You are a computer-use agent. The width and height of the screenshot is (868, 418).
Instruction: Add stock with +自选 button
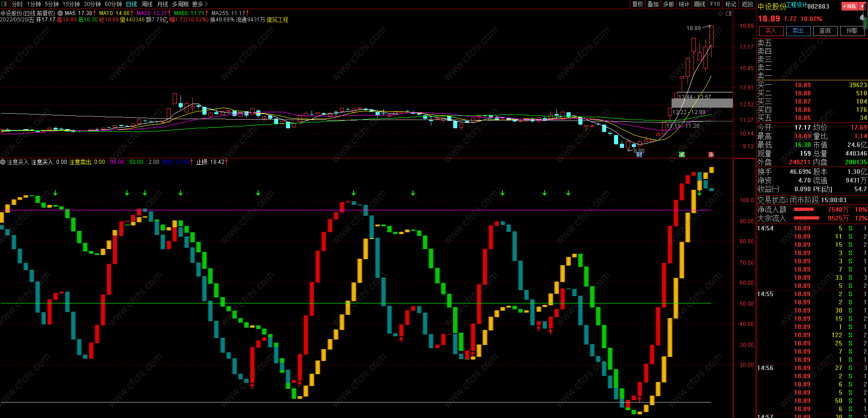(x=850, y=6)
